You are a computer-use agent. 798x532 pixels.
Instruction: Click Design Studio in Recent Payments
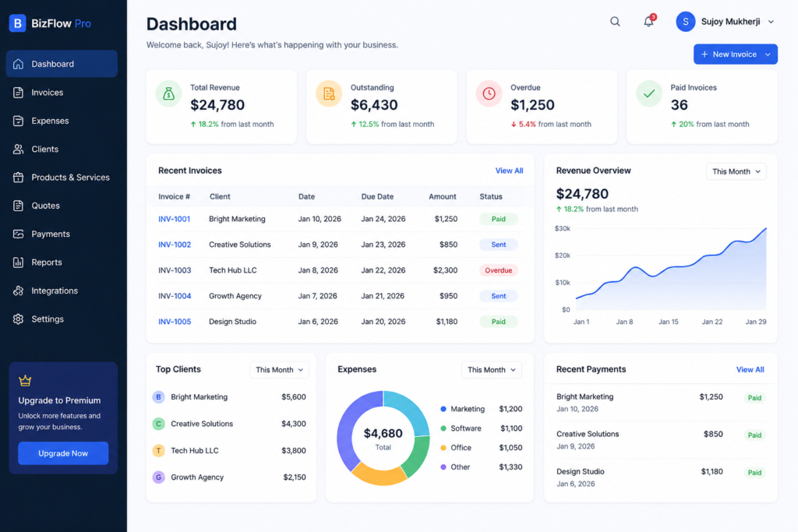(580, 471)
